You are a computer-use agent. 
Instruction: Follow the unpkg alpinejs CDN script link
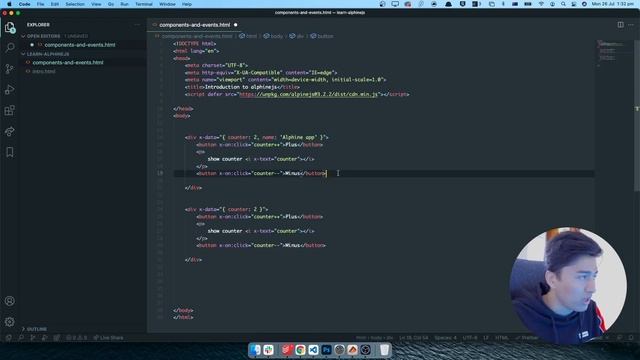(x=309, y=94)
